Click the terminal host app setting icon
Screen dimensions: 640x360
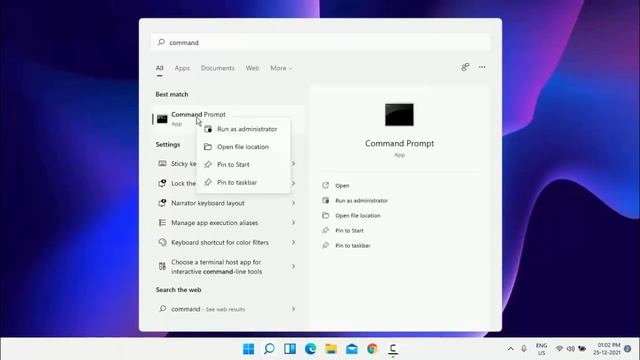pos(162,267)
